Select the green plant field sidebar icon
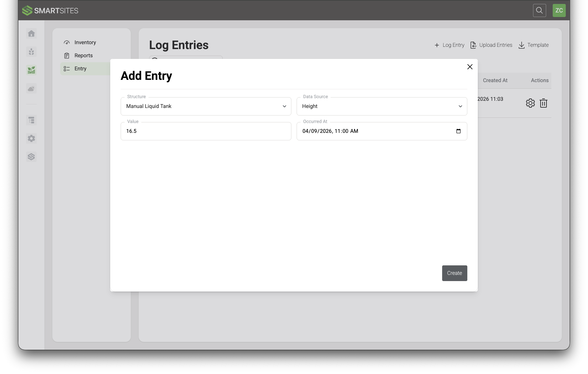 pos(31,70)
